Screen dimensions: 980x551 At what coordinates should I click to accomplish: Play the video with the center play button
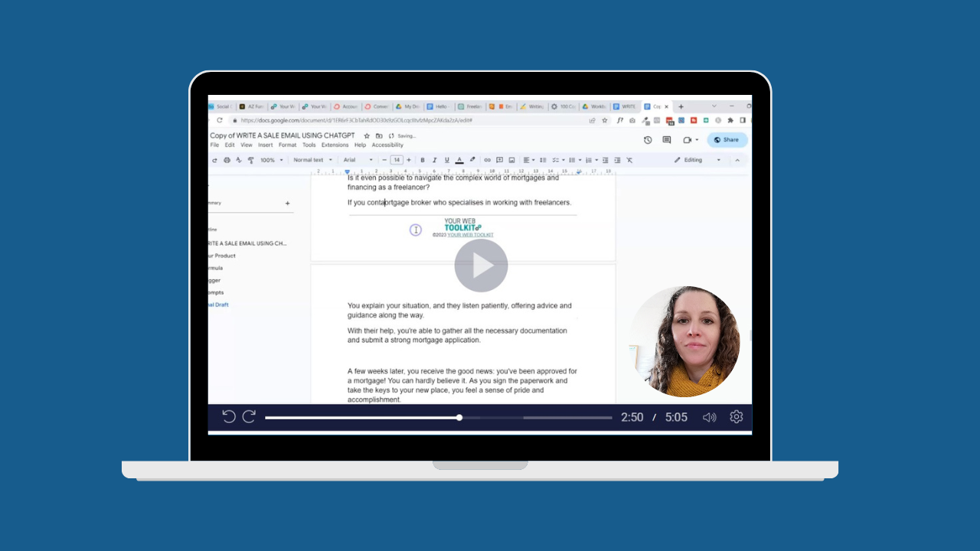pos(481,266)
